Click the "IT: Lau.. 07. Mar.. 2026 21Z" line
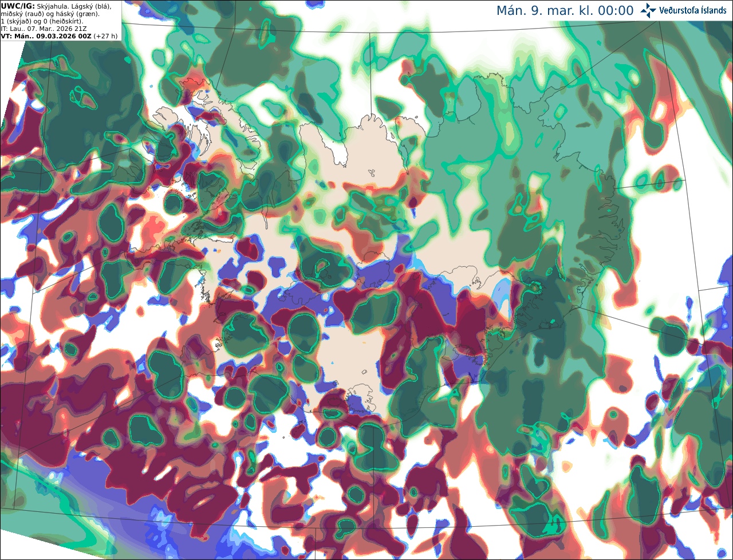733x560 pixels. [x=44, y=28]
